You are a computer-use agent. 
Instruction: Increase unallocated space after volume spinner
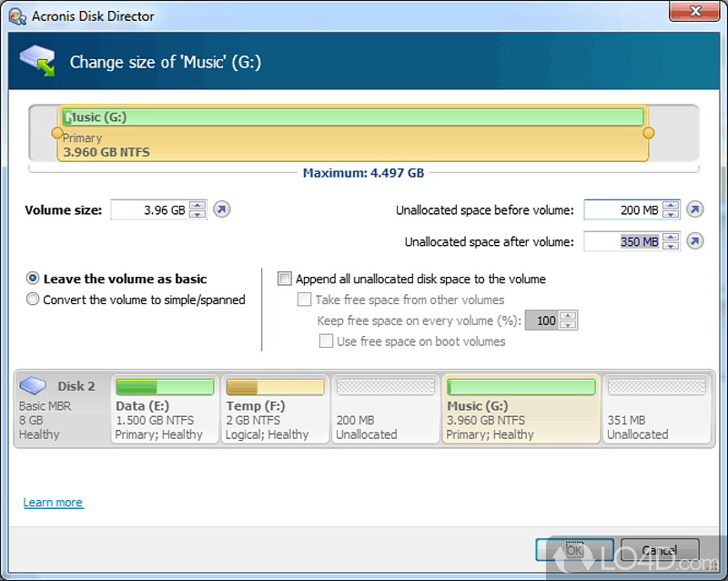[x=671, y=237]
